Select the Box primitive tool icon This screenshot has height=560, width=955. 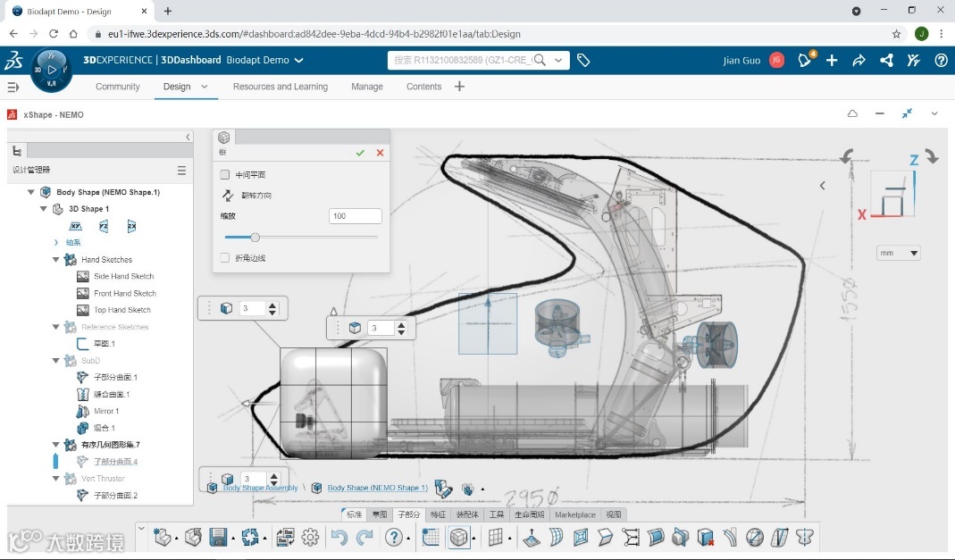point(458,537)
